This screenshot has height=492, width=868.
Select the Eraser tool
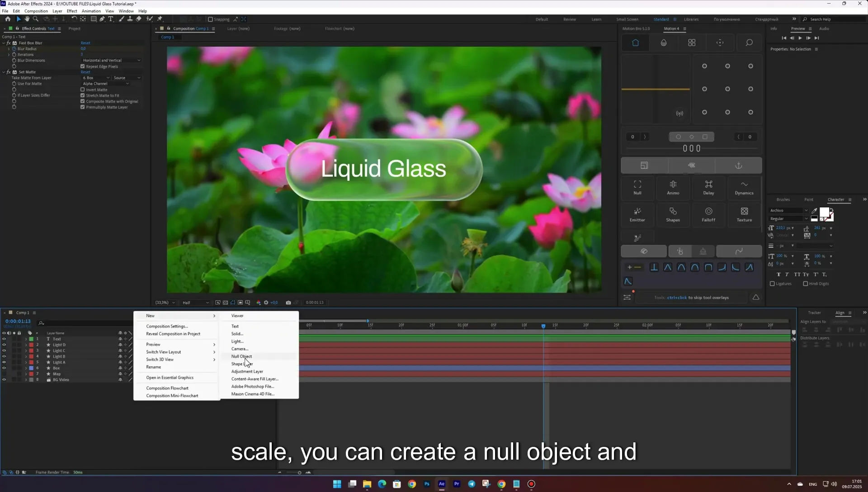[139, 19]
